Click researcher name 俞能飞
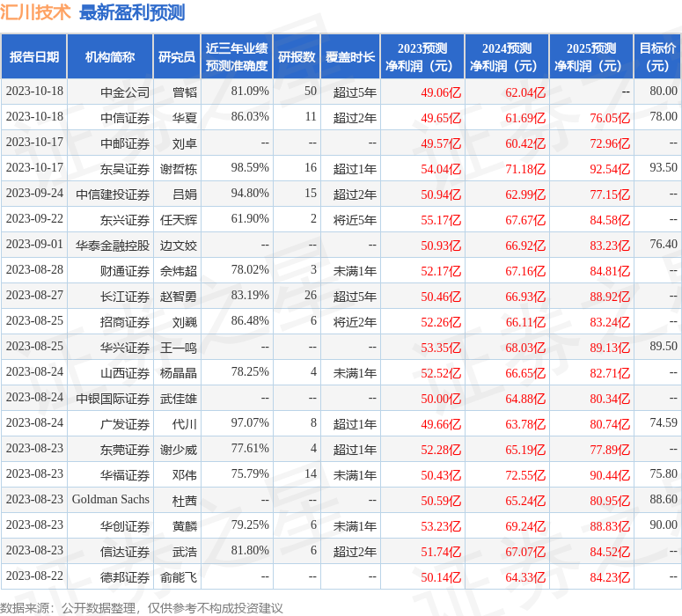 [179, 577]
